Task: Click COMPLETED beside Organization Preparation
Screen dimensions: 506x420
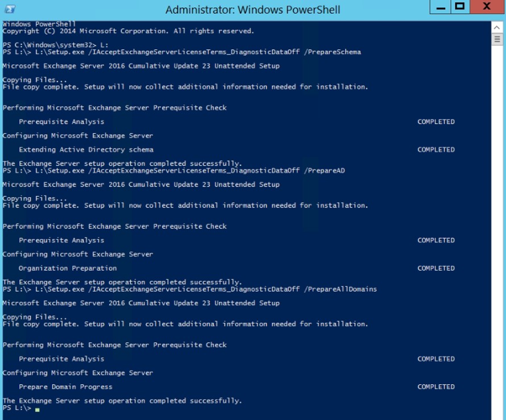Action: (436, 268)
